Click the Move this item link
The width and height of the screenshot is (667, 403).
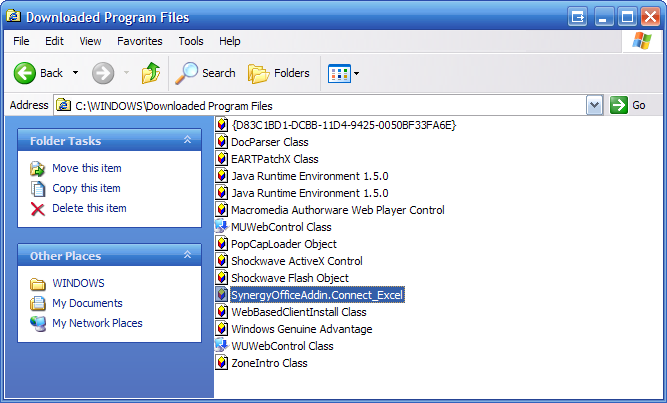pos(87,168)
